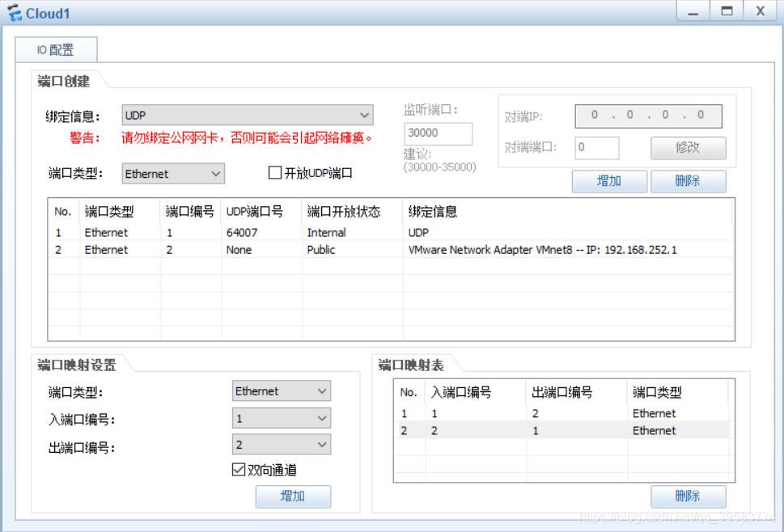
Task: Expand 端口类型 dropdown in port mapping settings
Action: click(x=282, y=391)
